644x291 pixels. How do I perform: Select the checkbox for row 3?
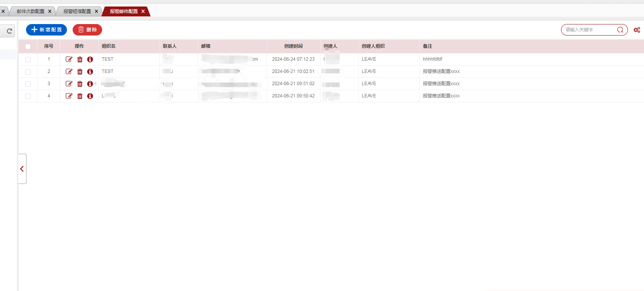click(28, 84)
